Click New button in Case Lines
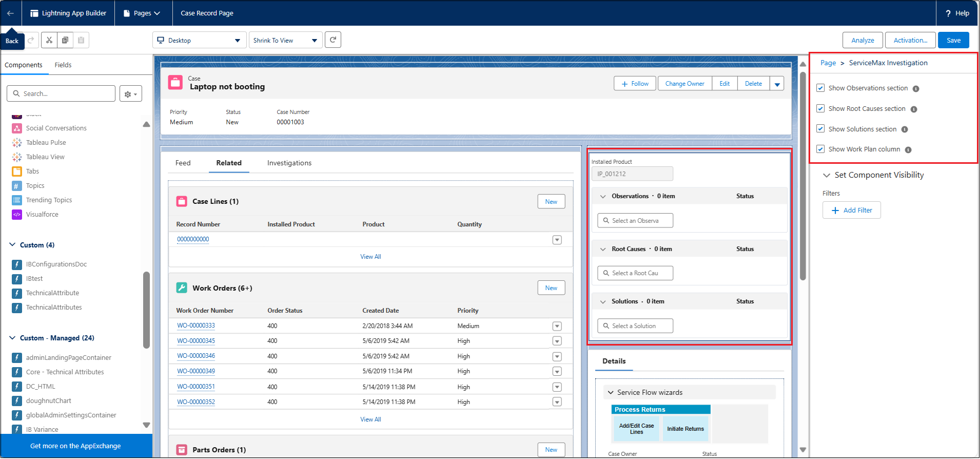This screenshot has height=459, width=980. pyautogui.click(x=551, y=202)
